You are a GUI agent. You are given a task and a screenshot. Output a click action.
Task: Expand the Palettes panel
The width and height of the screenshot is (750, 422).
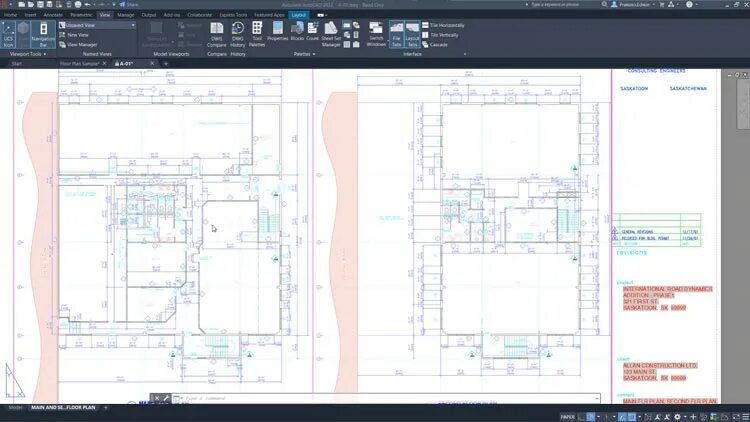pyautogui.click(x=304, y=54)
